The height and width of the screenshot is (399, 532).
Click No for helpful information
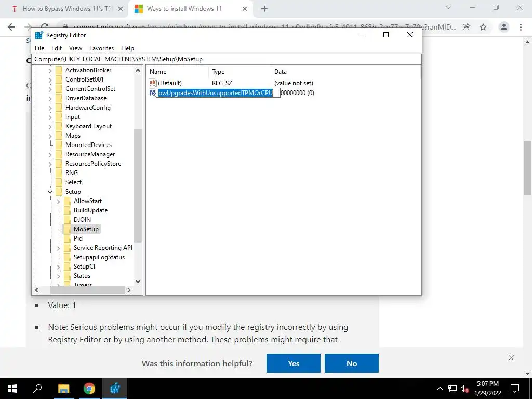tap(352, 363)
